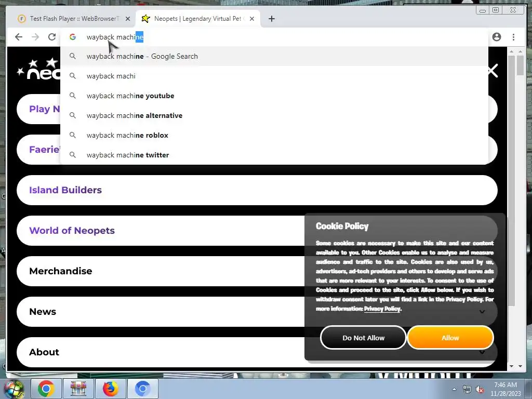Close the Test Flash Player tab

pos(128,19)
